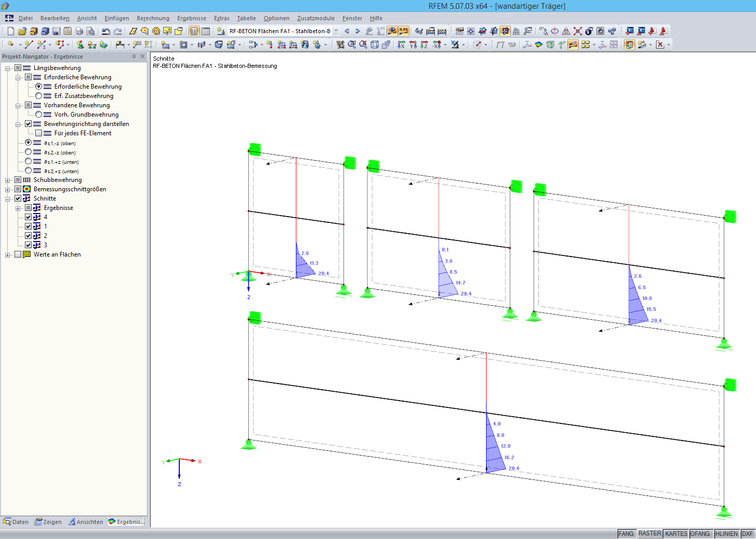Switch to the Zeigen tab at the bottom
Image resolution: width=756 pixels, height=539 pixels.
point(48,521)
